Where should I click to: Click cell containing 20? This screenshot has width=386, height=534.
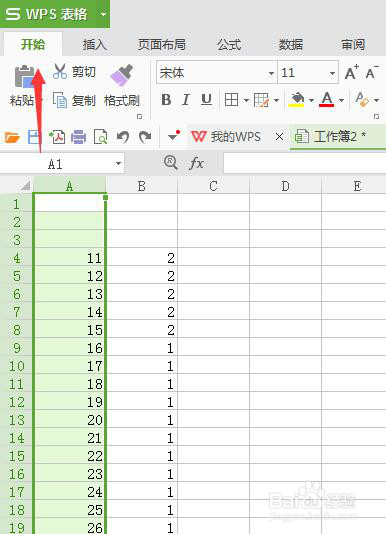click(70, 420)
